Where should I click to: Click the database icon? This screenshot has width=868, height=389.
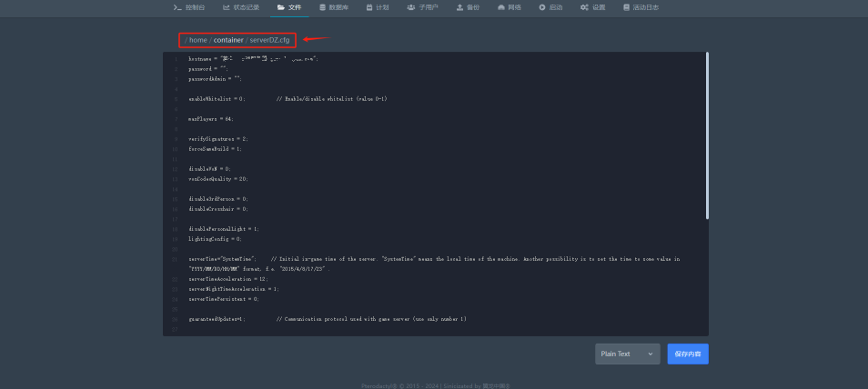point(322,7)
